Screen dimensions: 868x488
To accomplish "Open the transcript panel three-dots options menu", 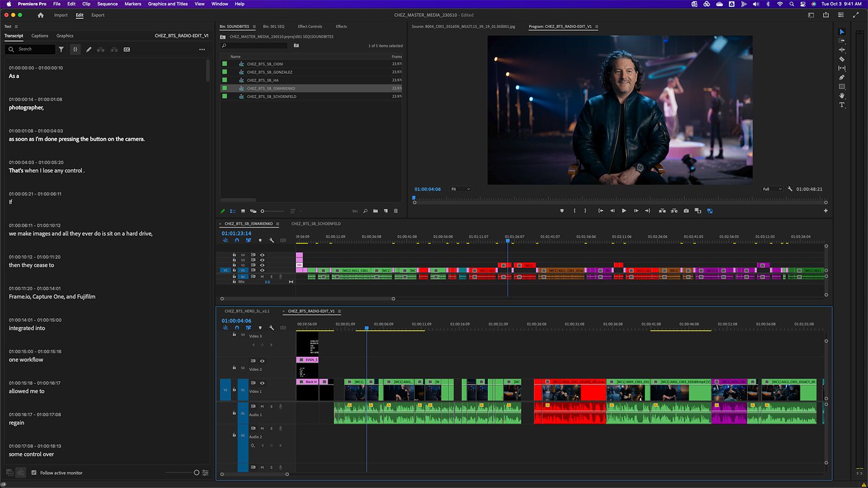I will [202, 49].
